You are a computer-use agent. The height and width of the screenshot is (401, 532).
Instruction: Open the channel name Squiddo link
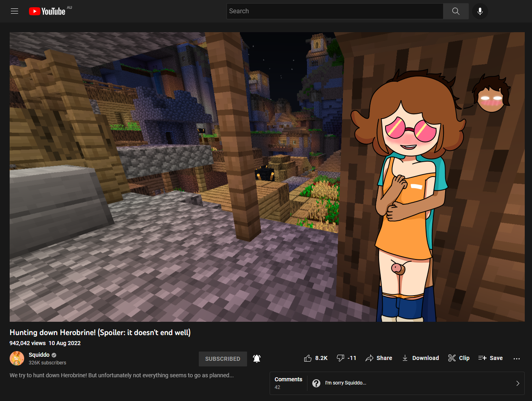point(39,355)
